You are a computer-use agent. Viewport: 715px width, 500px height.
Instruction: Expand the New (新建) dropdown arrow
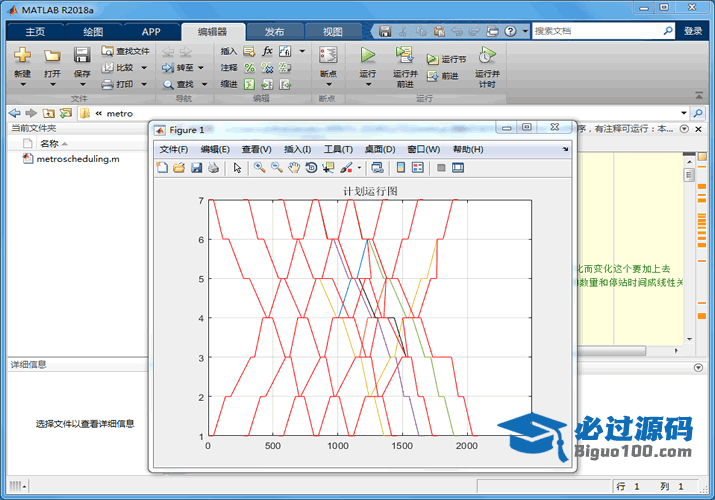click(x=22, y=84)
